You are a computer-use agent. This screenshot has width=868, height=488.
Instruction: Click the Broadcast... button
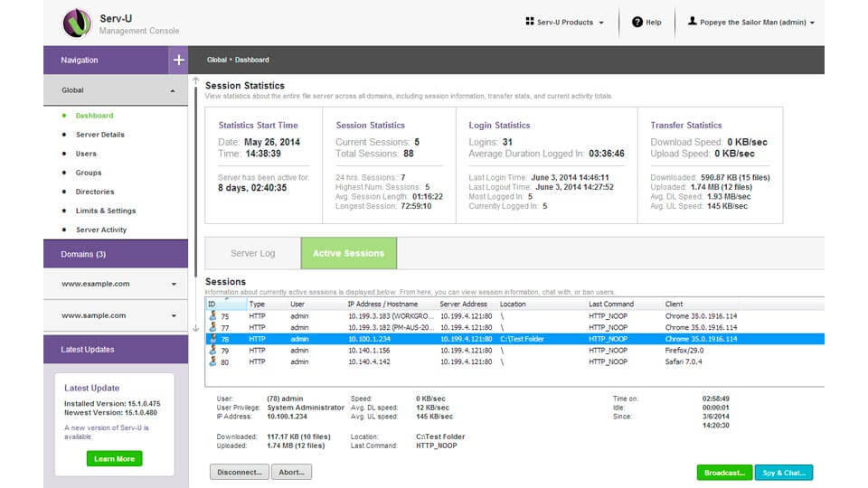pos(724,473)
